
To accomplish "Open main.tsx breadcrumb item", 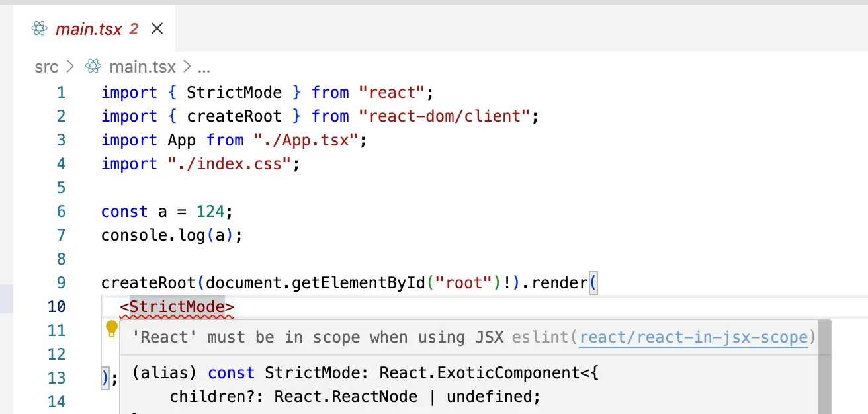I will pos(142,67).
